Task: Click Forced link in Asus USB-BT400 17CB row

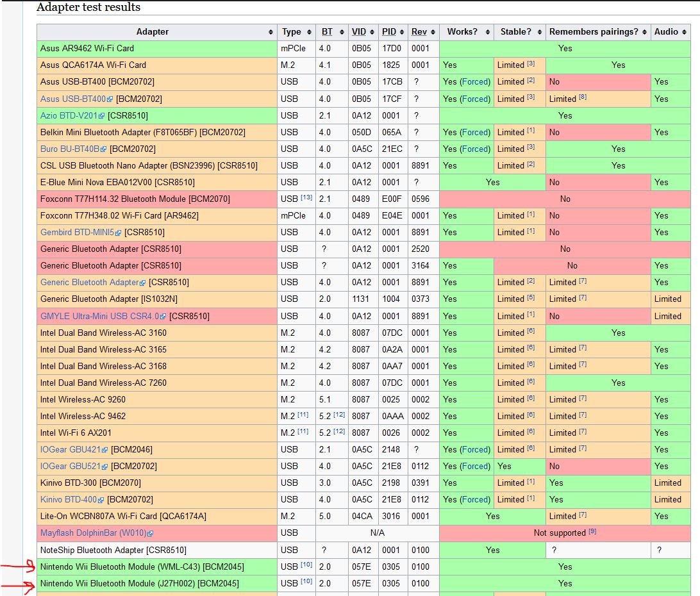Action: [475, 81]
